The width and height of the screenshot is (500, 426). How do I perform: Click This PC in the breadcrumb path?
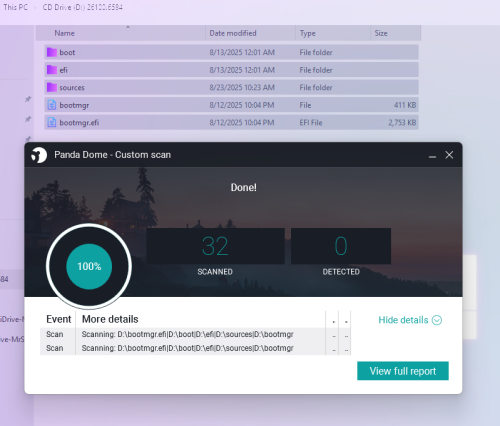15,7
